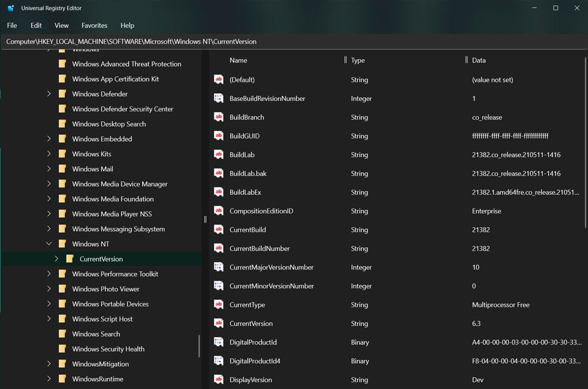This screenshot has height=389, width=588.
Task: Click the String icon beside CompositionEditionID
Action: [x=218, y=211]
